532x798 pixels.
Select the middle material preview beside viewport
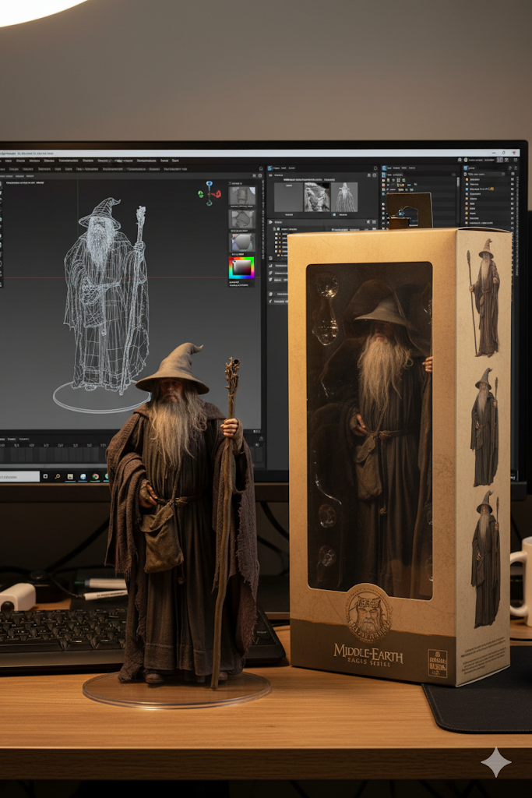tap(241, 219)
